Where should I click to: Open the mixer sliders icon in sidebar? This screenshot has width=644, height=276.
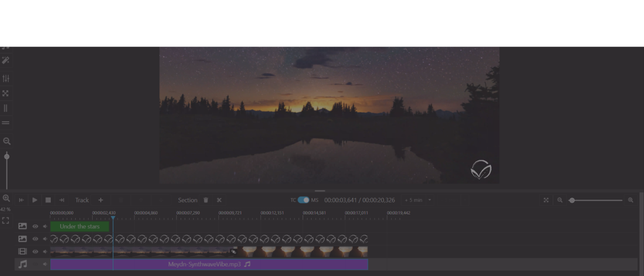[x=6, y=78]
